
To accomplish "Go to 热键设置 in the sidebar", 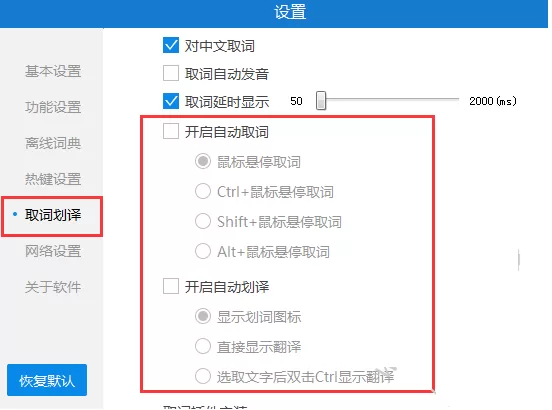I will [53, 179].
